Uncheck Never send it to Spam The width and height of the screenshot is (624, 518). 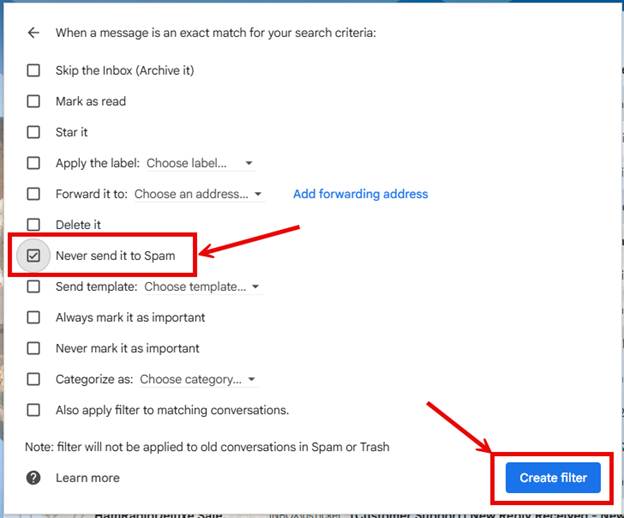pyautogui.click(x=34, y=256)
